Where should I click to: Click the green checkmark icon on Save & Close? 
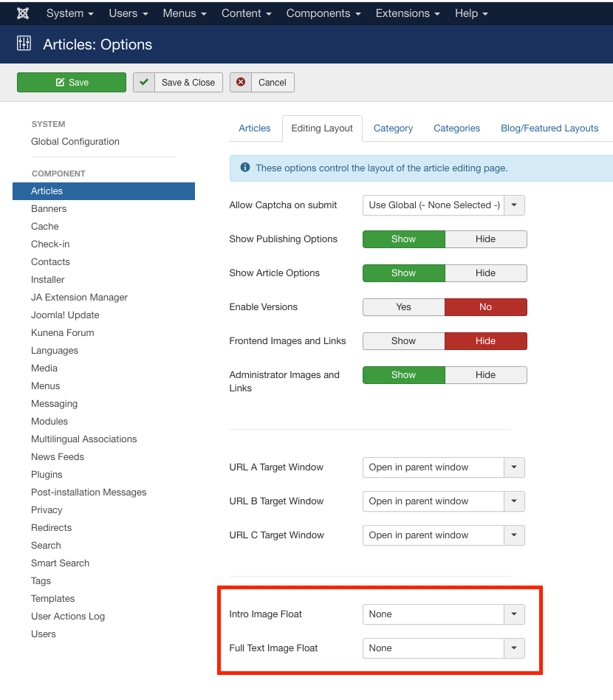pos(144,82)
